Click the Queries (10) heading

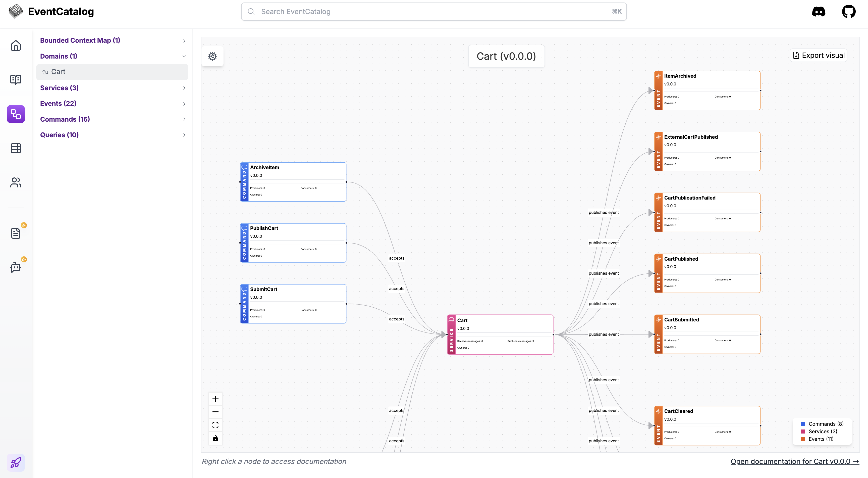tap(59, 135)
